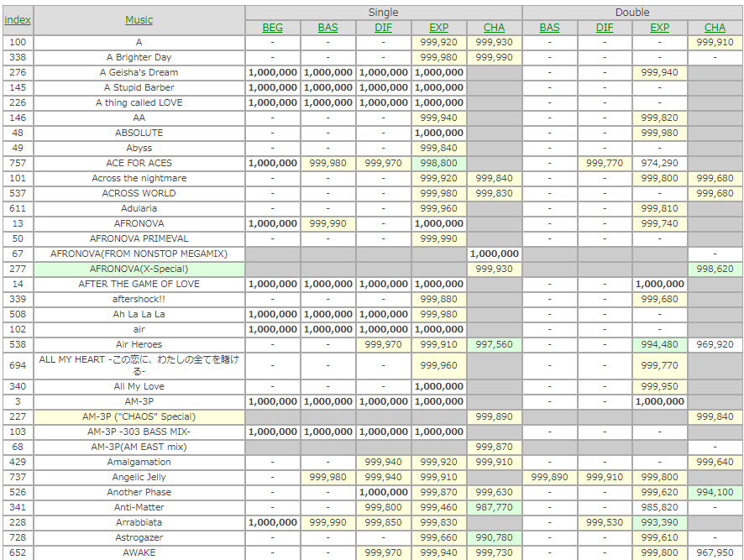Image resolution: width=744 pixels, height=560 pixels.
Task: Click Air Heroes double EXP score 994,480
Action: [659, 344]
